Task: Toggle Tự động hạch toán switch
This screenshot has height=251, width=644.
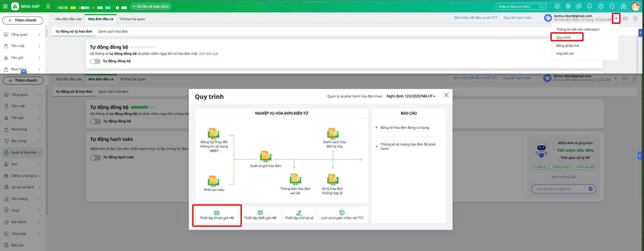Action: coord(95,158)
